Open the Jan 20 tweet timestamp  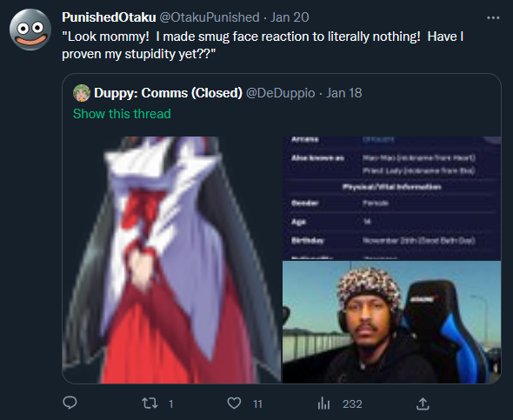click(290, 17)
